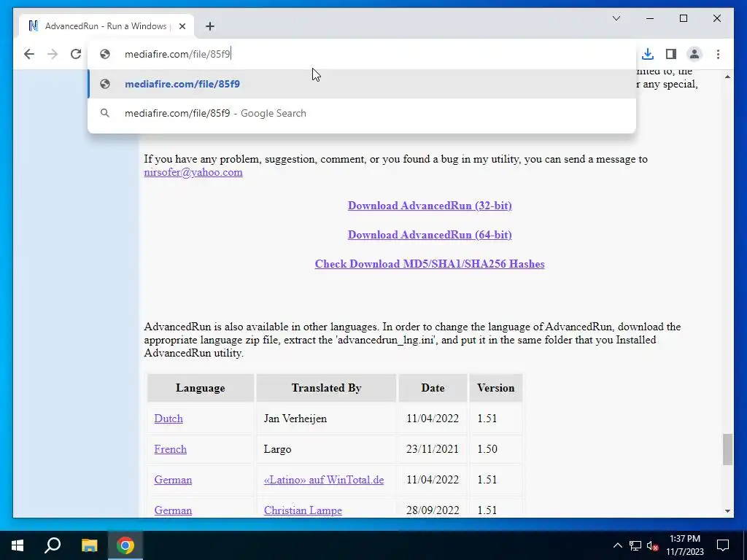Open the taskbar clock and date

click(685, 545)
